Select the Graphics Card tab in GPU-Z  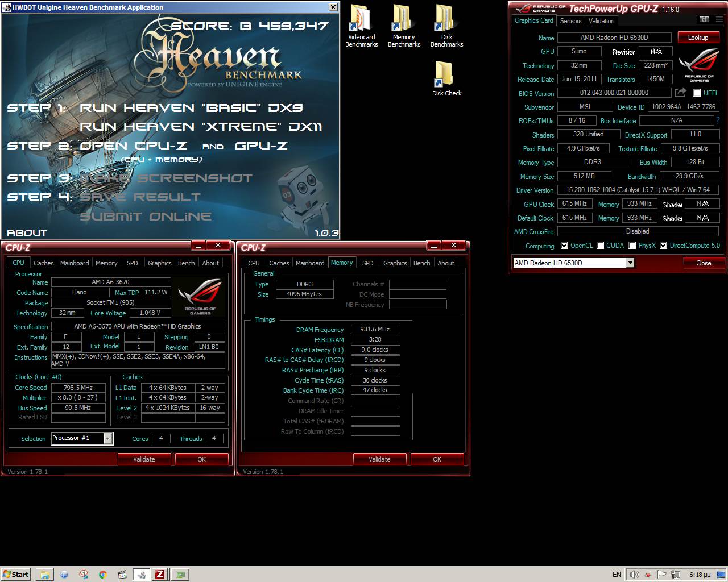(533, 20)
